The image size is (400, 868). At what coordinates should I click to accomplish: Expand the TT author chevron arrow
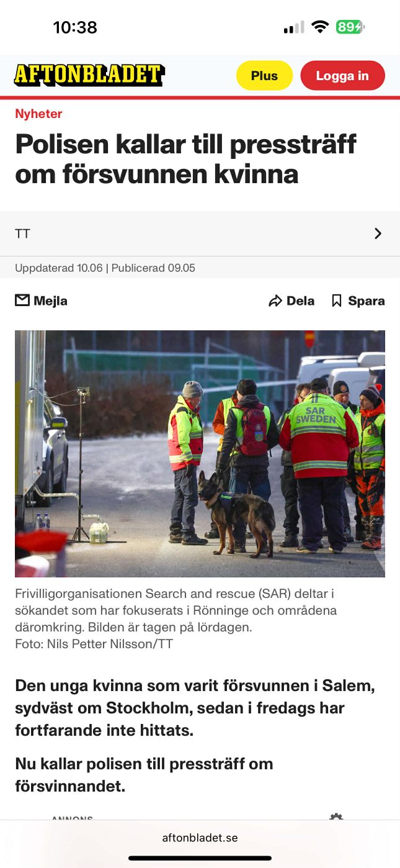click(x=378, y=233)
